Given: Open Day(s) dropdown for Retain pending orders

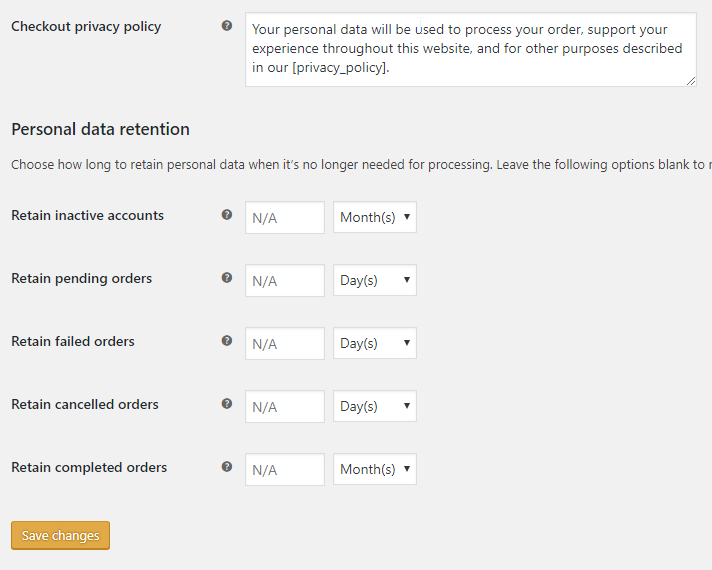Looking at the screenshot, I should (x=375, y=280).
